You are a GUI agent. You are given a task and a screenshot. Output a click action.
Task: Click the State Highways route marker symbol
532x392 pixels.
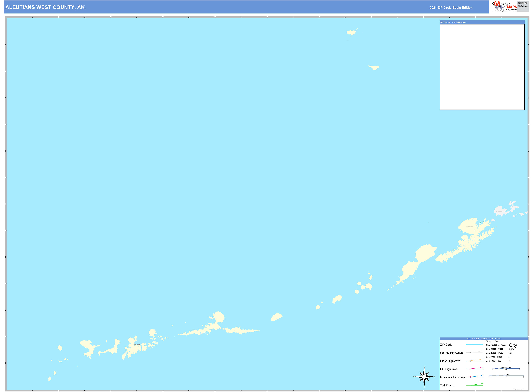coord(470,361)
